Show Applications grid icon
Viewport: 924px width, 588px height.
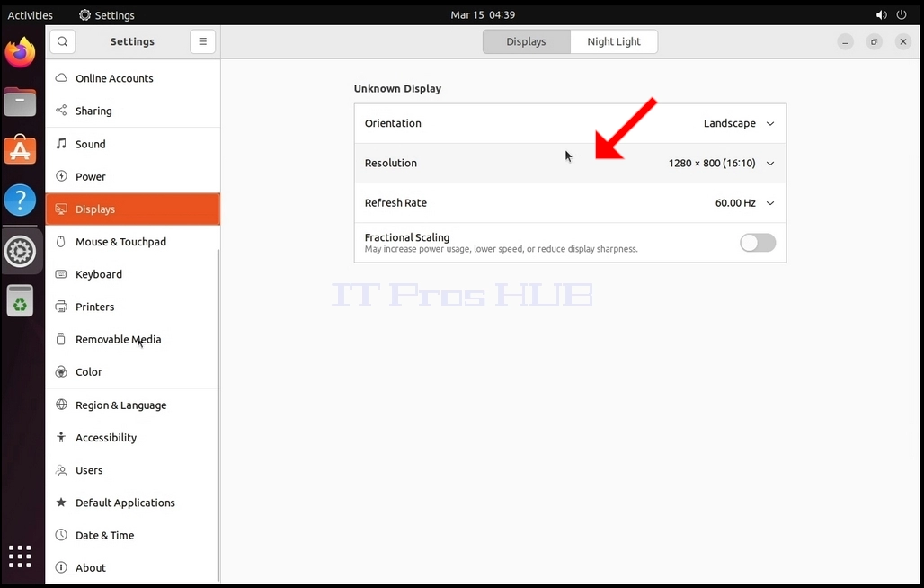coord(20,557)
